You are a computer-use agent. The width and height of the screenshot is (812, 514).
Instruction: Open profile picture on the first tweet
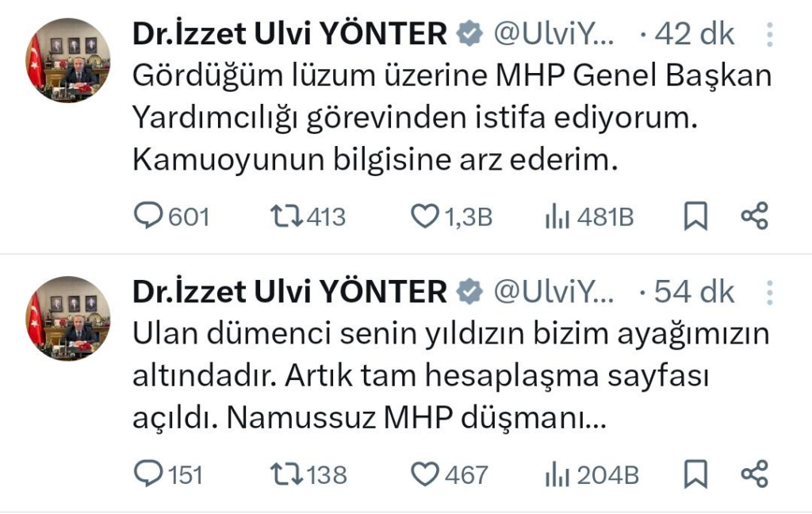pyautogui.click(x=69, y=60)
